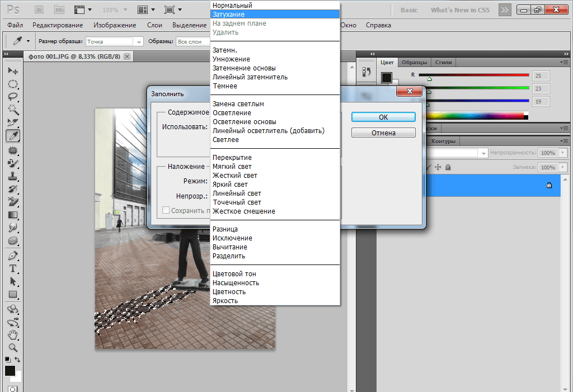Screen dimensions: 573x392
Task: Select the Magic Wand tool
Action: tap(12, 110)
